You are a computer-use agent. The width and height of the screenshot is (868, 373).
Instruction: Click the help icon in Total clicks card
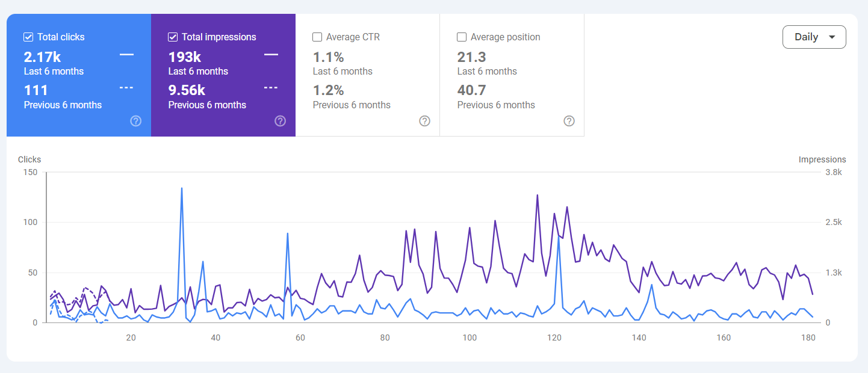coord(136,121)
